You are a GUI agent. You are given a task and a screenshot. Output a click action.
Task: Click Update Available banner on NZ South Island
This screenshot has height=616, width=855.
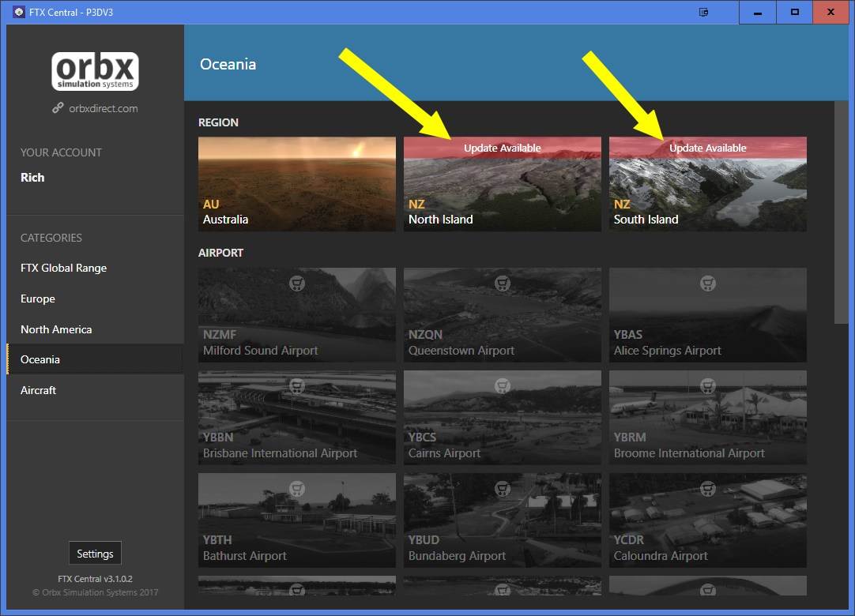708,148
